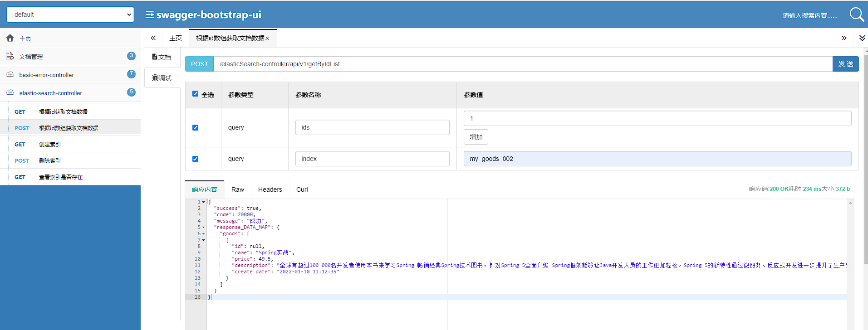
Task: Open 主页 in the sidebar
Action: click(x=70, y=38)
